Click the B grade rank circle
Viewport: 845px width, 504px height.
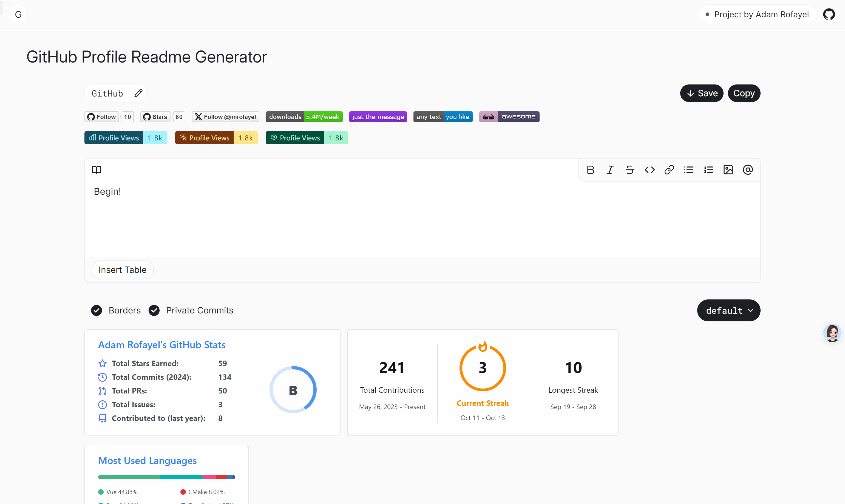tap(293, 390)
